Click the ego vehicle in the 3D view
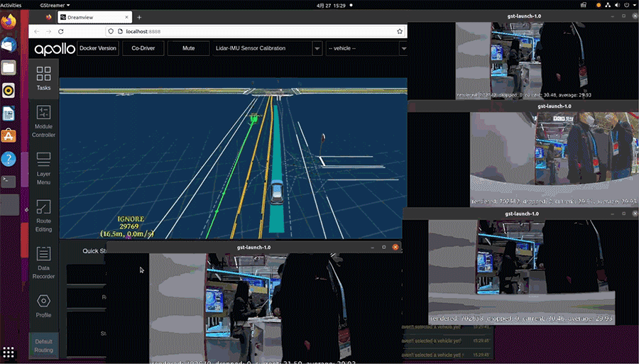Screen dimensions: 639x364 pyautogui.click(x=277, y=192)
